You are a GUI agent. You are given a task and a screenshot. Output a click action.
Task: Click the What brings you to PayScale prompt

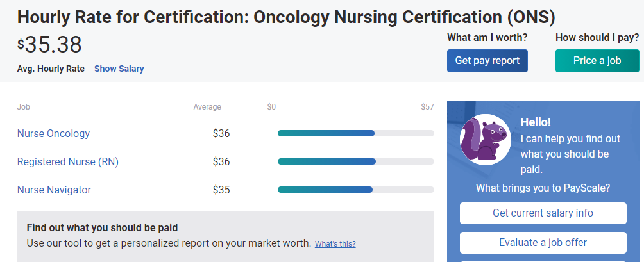[x=543, y=188]
